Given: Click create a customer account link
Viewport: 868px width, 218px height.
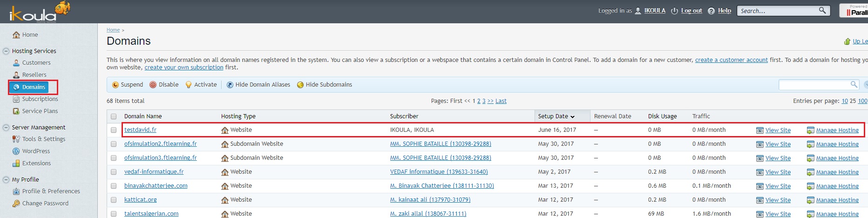Looking at the screenshot, I should pyautogui.click(x=732, y=60).
